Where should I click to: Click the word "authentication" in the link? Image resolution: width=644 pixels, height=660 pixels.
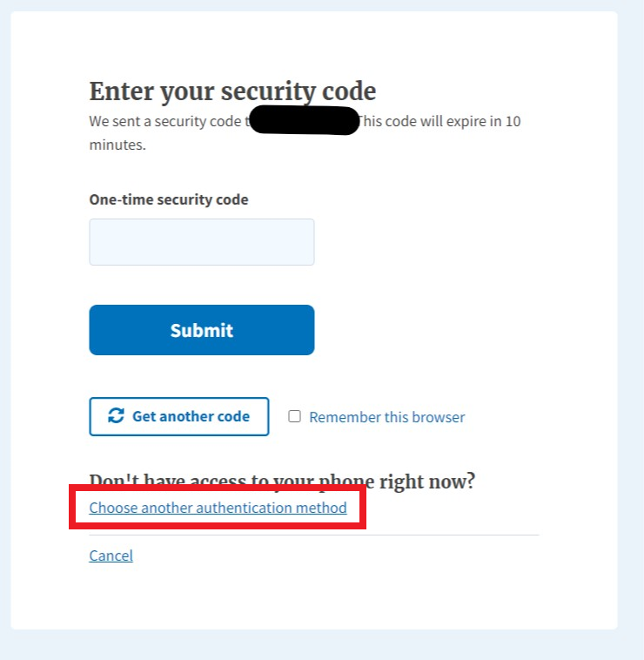238,508
